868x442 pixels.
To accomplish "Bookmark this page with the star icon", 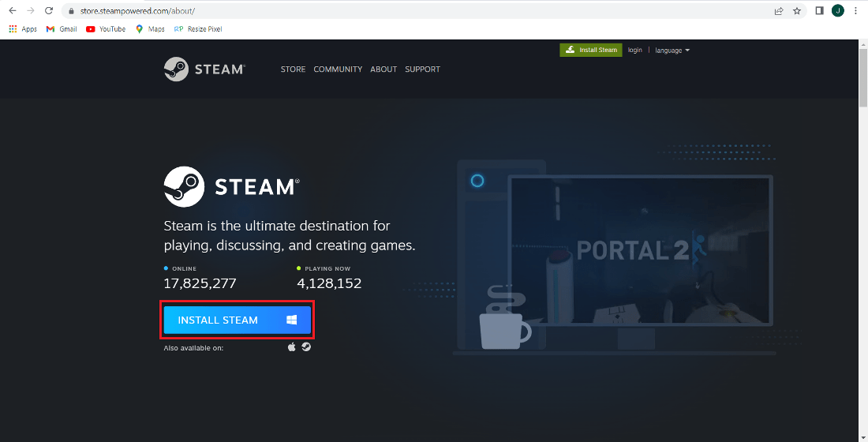I will point(797,10).
